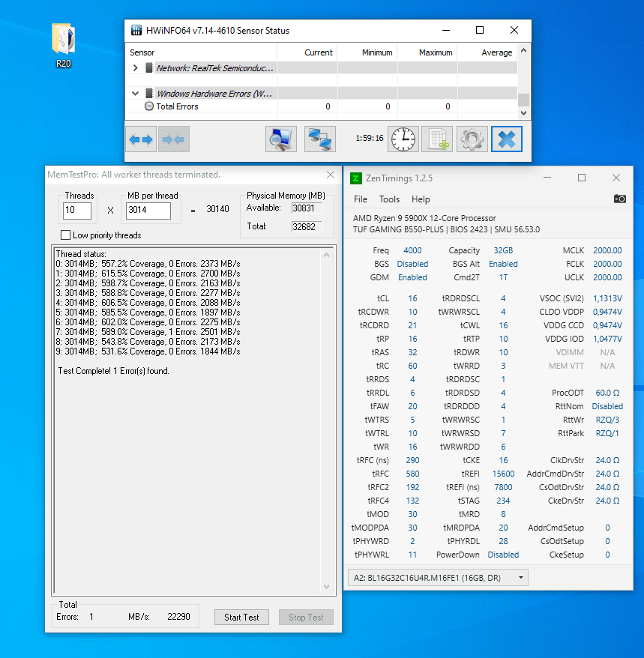Open ZenTimings Help menu

pos(421,199)
